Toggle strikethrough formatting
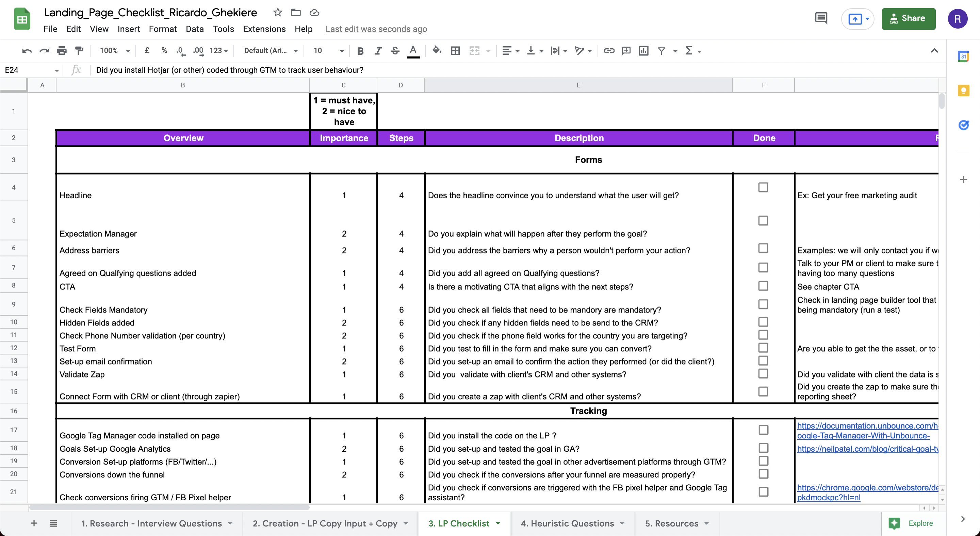980x536 pixels. [395, 51]
